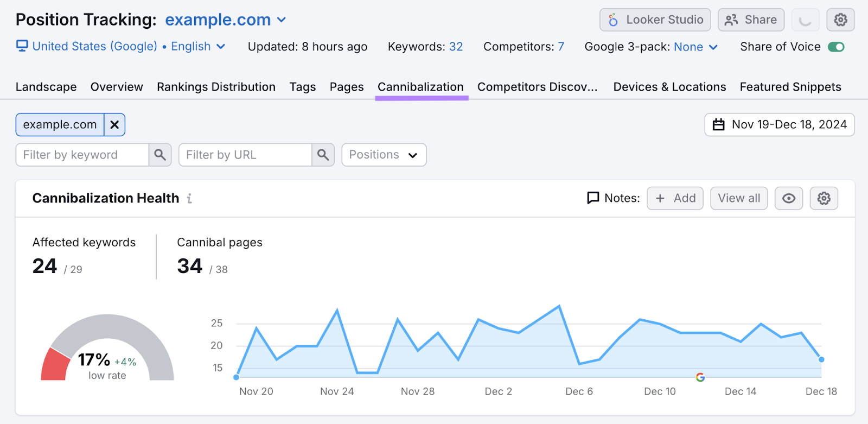Click the Filter by keyword input field
This screenshot has height=424, width=868.
[82, 155]
